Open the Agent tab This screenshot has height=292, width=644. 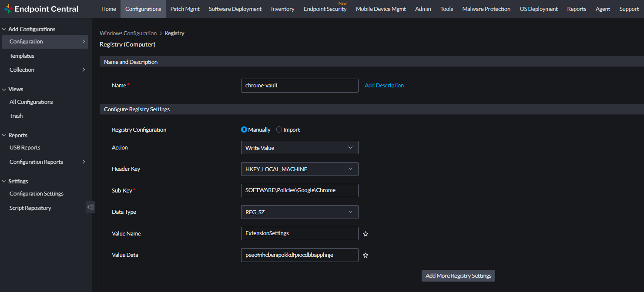[x=603, y=9]
